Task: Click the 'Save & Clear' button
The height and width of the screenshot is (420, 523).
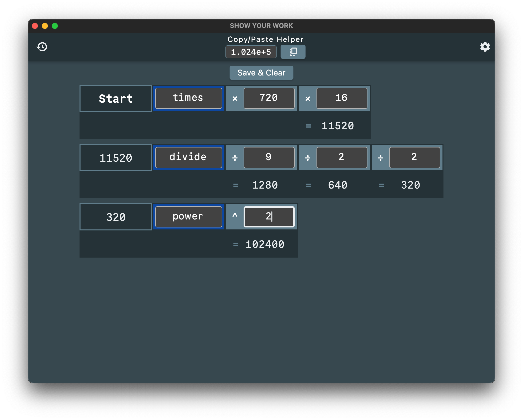Action: pos(261,72)
